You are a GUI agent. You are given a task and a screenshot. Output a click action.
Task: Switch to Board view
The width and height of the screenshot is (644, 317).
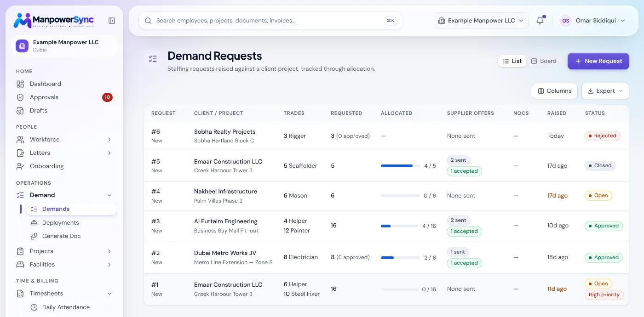[x=544, y=61]
